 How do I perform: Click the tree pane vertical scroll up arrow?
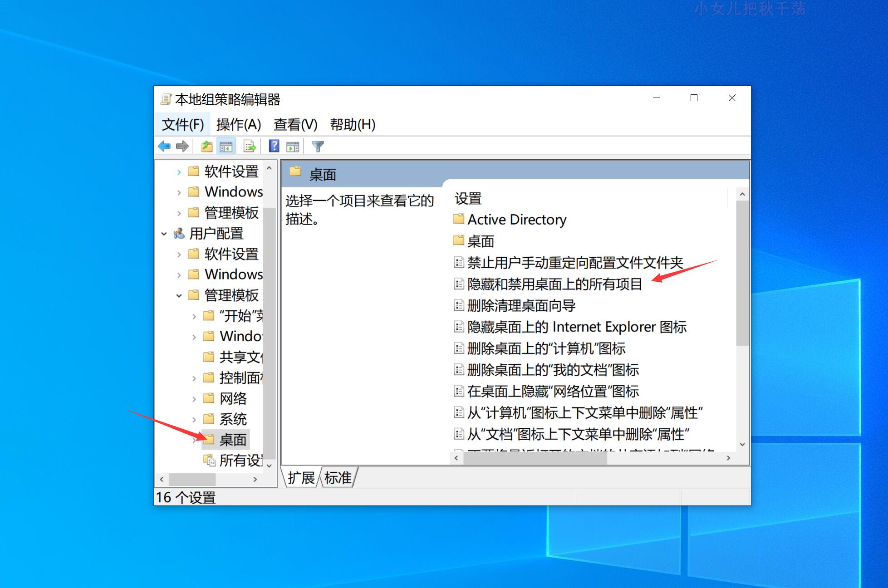tap(269, 168)
